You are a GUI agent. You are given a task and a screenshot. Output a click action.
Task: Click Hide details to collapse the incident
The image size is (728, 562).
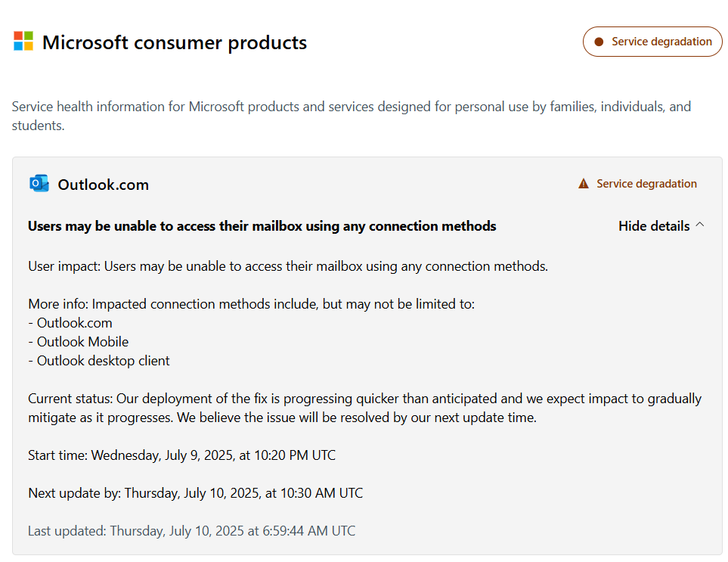[x=653, y=225]
